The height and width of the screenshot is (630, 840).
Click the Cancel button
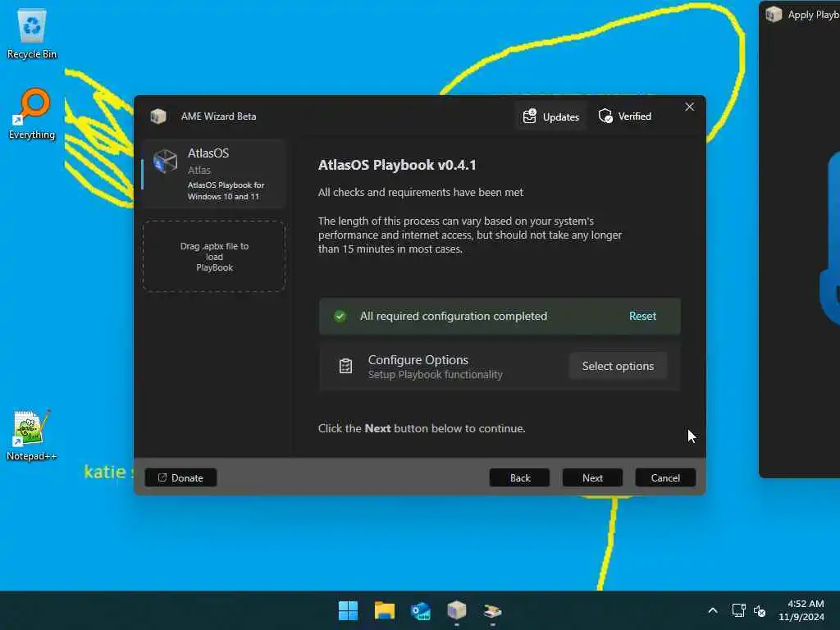tap(665, 478)
